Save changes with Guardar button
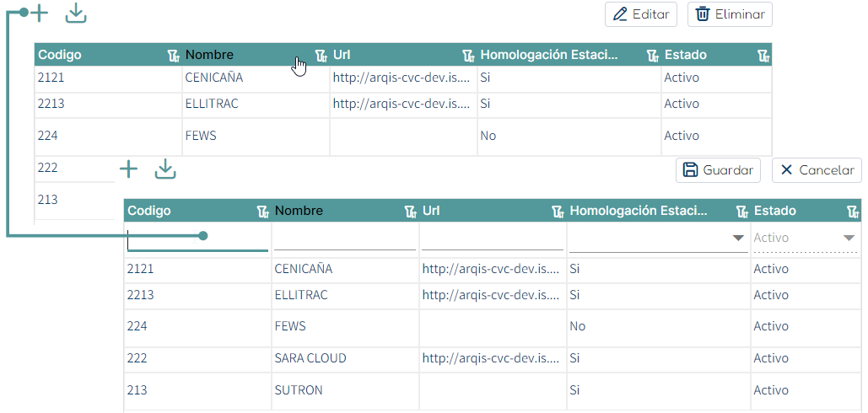This screenshot has height=413, width=868. pos(718,170)
